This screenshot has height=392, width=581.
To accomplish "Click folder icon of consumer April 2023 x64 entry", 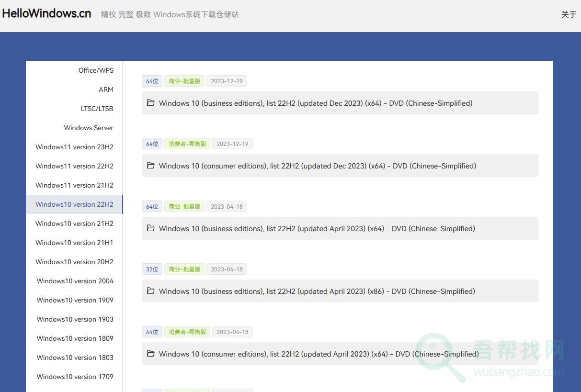I will point(150,354).
